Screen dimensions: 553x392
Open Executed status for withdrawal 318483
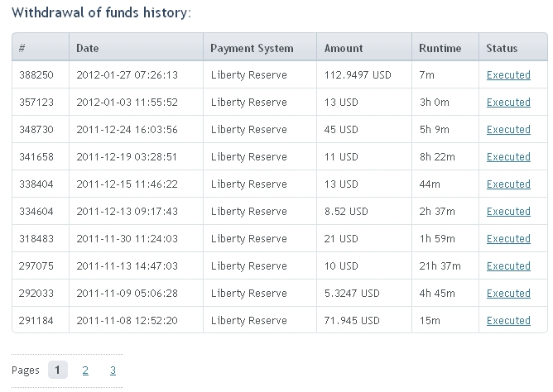[x=508, y=239]
